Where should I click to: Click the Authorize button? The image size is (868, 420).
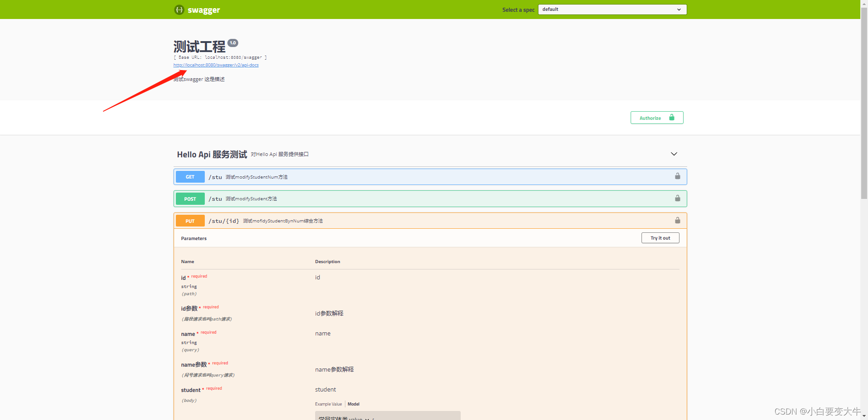[657, 118]
